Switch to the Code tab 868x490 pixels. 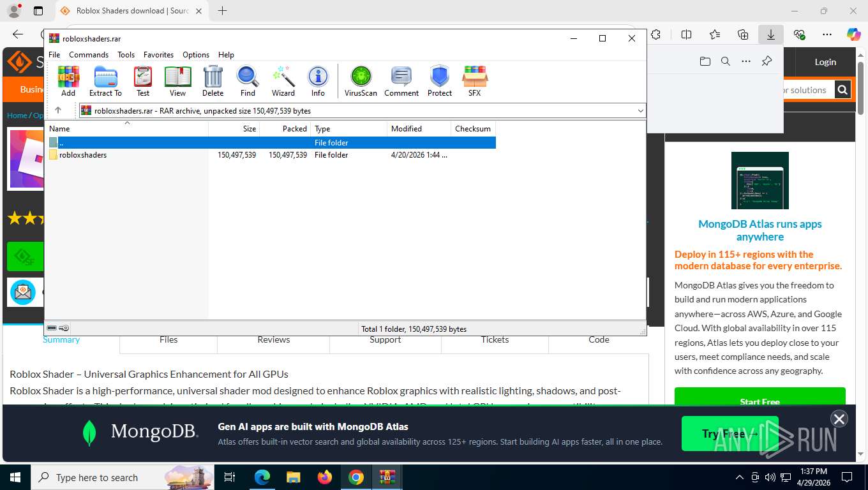pyautogui.click(x=599, y=339)
